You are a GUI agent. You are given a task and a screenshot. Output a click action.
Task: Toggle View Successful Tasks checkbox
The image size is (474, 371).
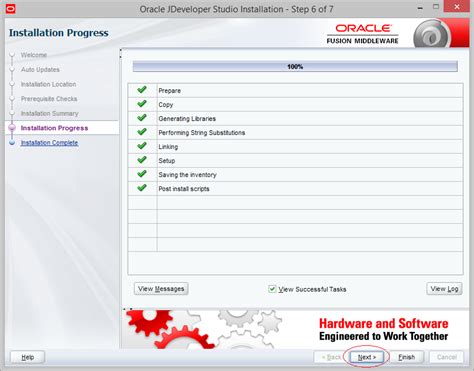click(x=272, y=289)
